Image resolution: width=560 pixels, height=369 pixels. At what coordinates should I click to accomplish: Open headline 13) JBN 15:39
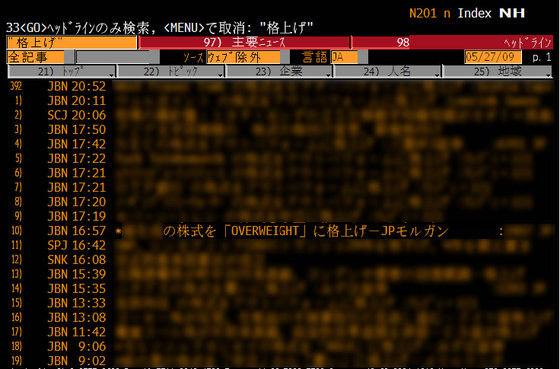click(280, 274)
